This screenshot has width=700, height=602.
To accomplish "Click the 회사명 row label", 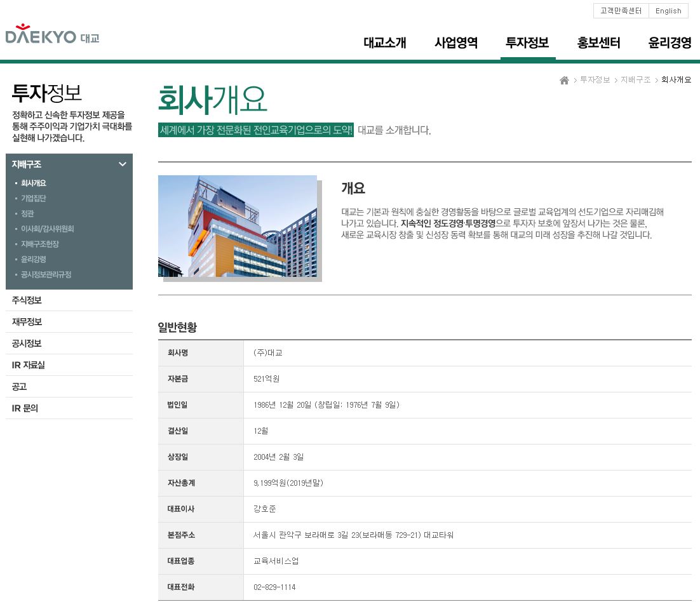I will coord(178,352).
